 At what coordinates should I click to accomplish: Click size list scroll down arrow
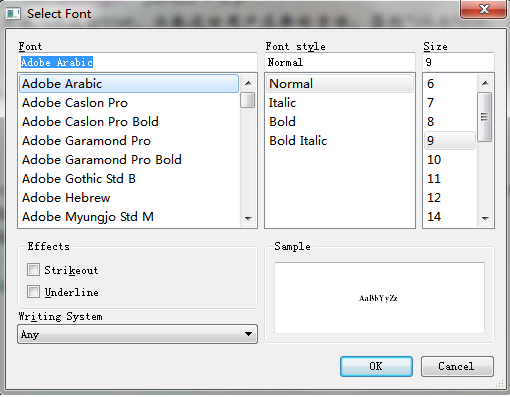(x=485, y=219)
